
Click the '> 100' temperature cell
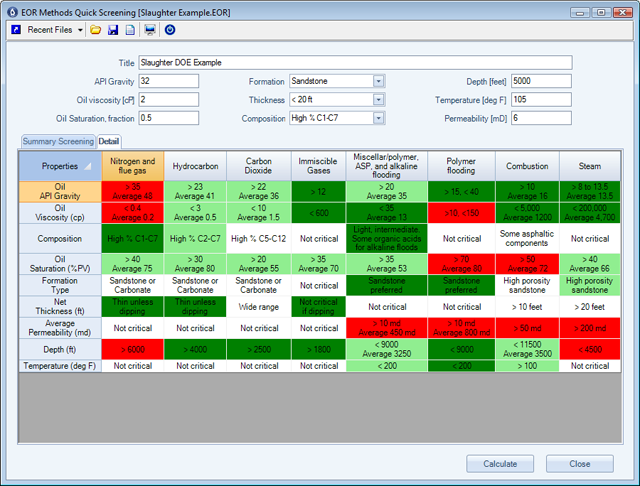pos(527,366)
